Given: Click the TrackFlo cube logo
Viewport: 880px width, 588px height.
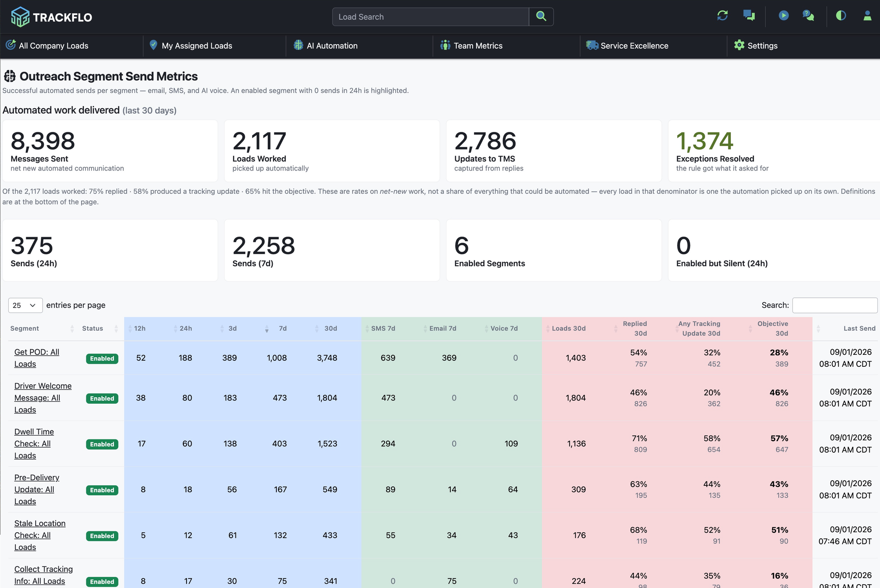Looking at the screenshot, I should [x=20, y=17].
